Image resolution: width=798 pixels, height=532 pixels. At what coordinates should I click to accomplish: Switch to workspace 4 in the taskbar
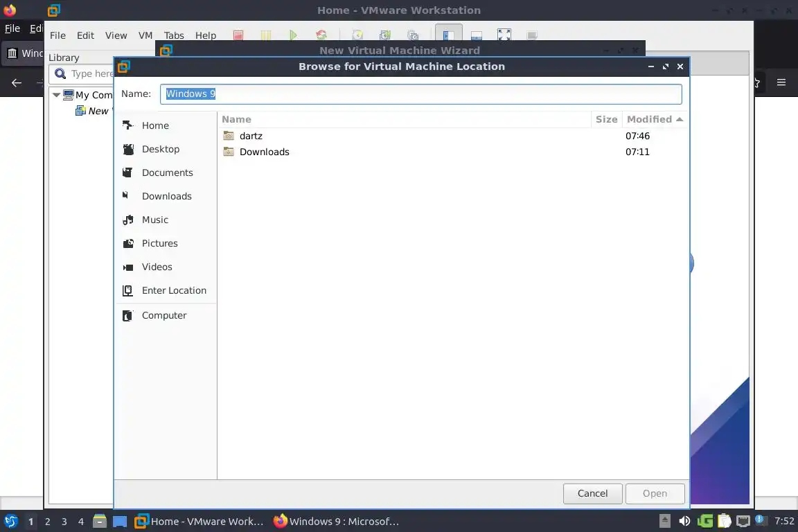81,522
